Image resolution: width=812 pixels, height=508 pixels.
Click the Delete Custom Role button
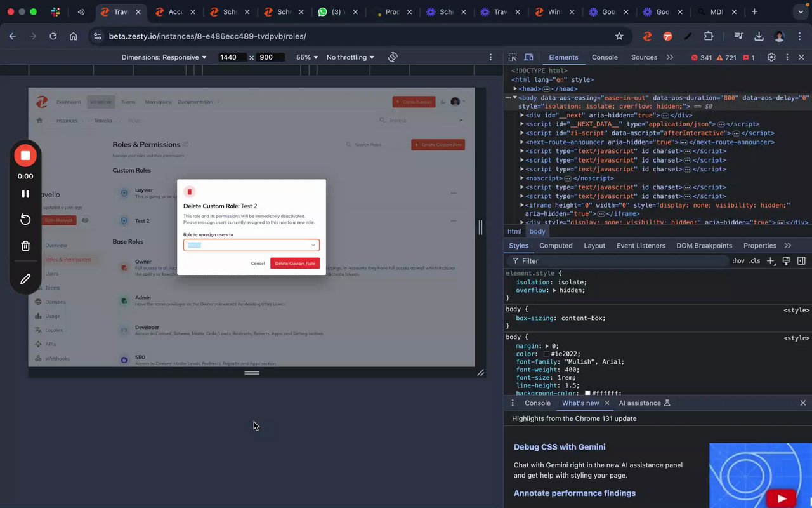tap(295, 264)
